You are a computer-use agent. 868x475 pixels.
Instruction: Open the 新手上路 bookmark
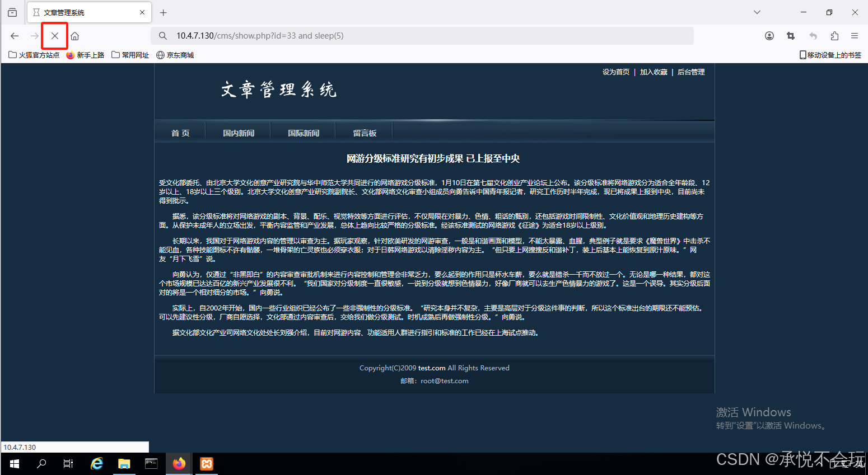point(85,55)
